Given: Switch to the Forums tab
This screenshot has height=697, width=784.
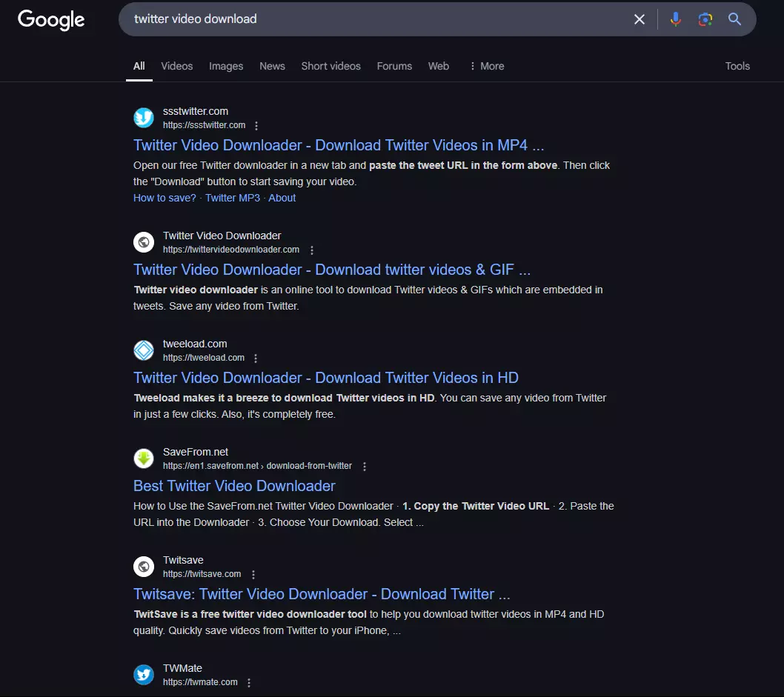Looking at the screenshot, I should [394, 66].
